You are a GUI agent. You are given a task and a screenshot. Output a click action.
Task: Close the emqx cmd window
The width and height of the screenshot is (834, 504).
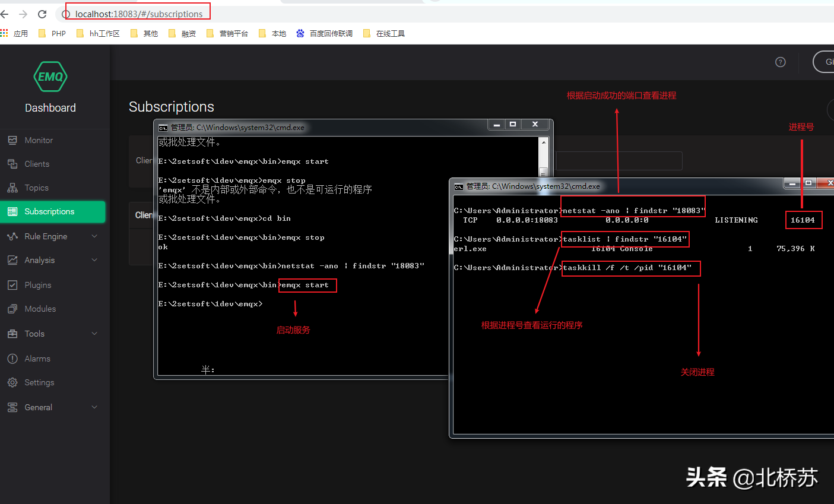click(x=535, y=125)
